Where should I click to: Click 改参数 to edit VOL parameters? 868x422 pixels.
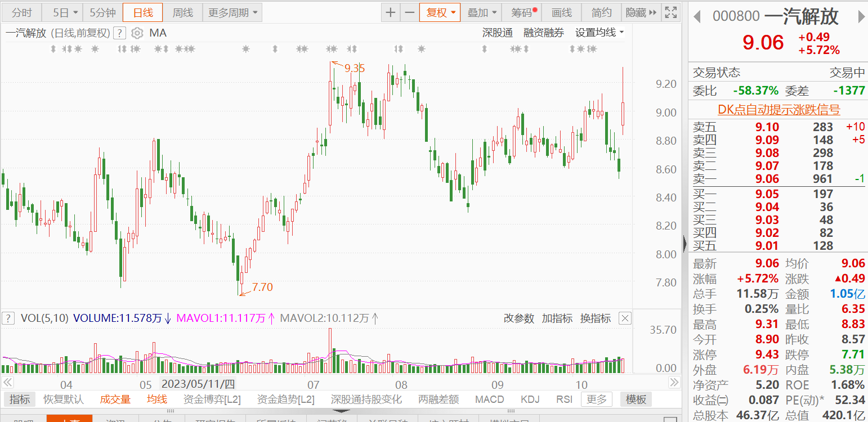[x=518, y=318]
